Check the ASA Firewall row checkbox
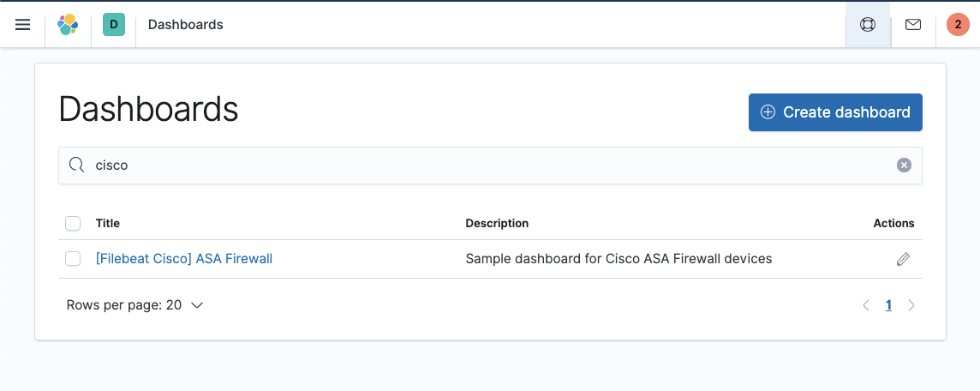This screenshot has height=391, width=980. (73, 259)
